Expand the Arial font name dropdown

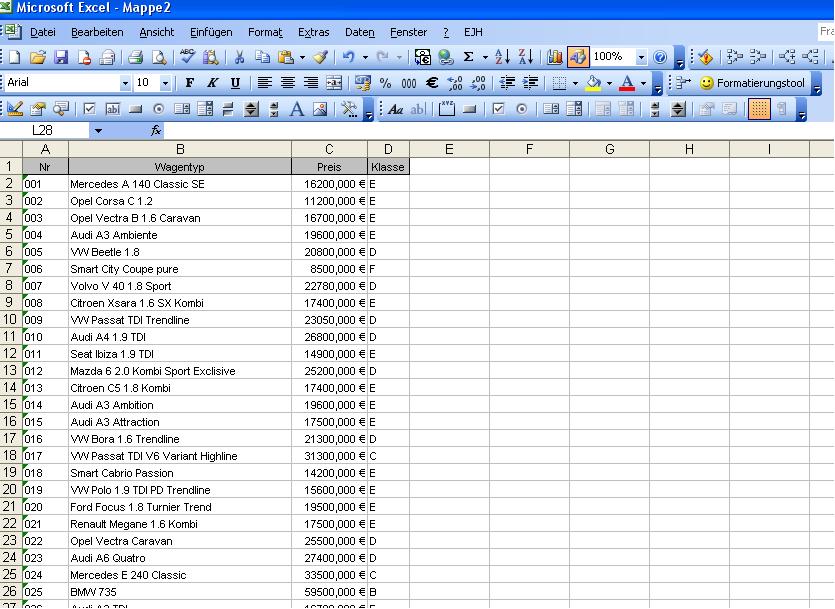[x=125, y=83]
